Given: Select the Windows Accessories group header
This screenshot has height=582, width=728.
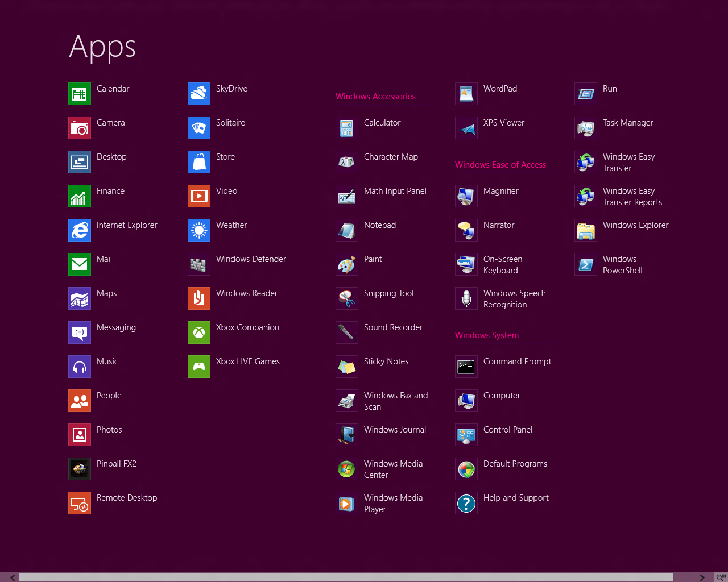Looking at the screenshot, I should (375, 97).
